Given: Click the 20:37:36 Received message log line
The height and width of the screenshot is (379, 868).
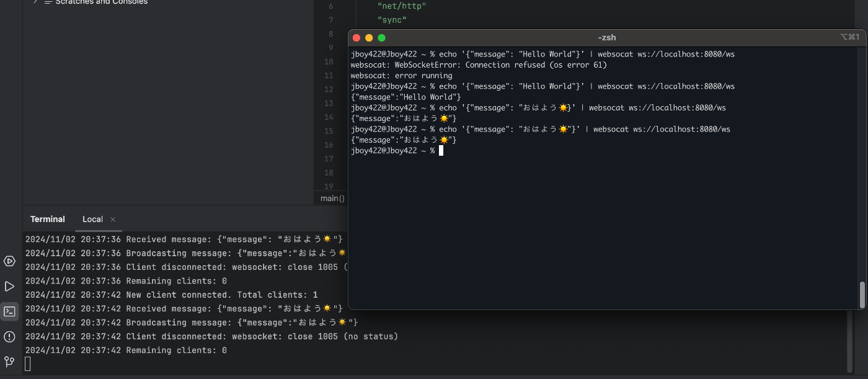Looking at the screenshot, I should (184, 239).
